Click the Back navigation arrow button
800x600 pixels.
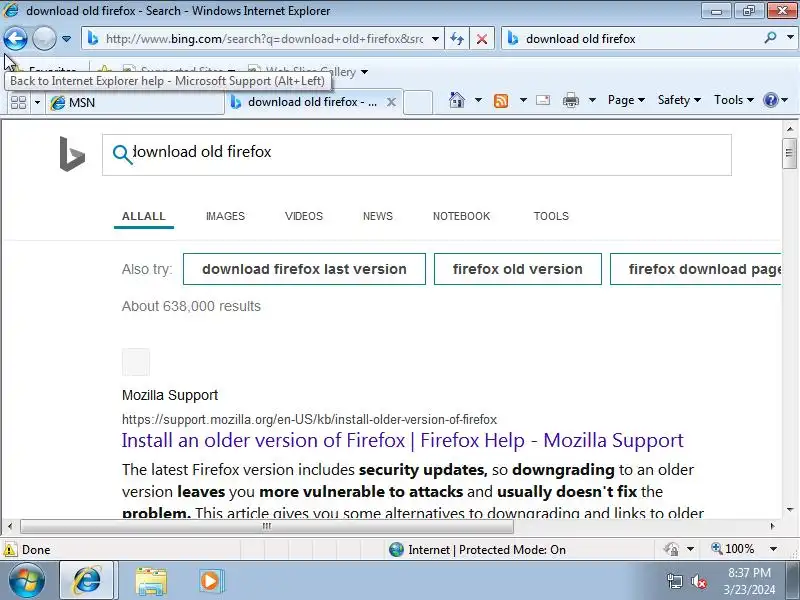15,38
